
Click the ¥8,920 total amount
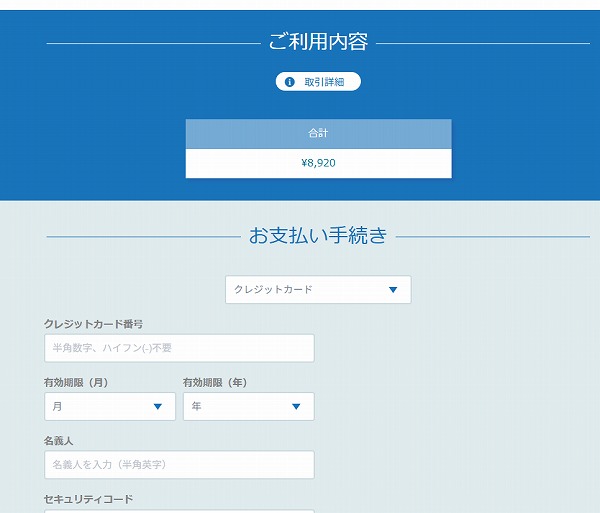point(318,163)
